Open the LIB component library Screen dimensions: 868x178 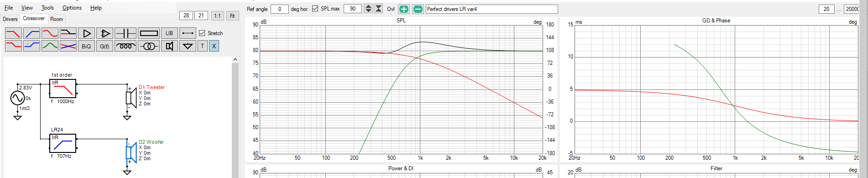(x=169, y=33)
